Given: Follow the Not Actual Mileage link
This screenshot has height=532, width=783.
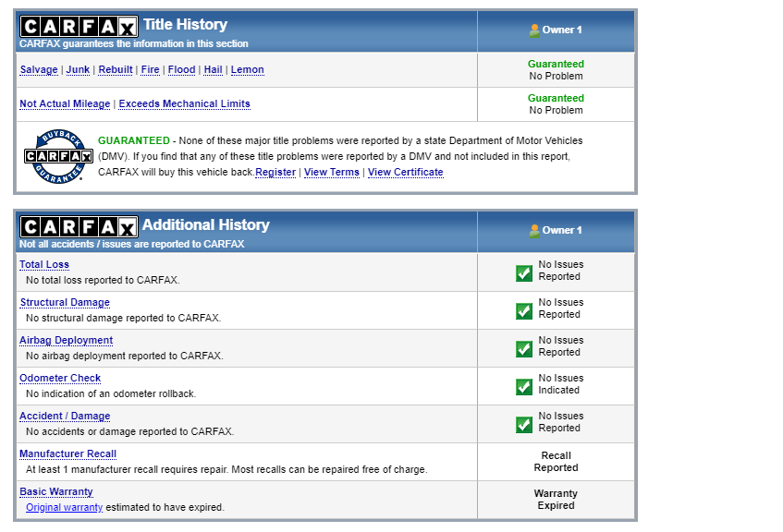Looking at the screenshot, I should [x=65, y=103].
